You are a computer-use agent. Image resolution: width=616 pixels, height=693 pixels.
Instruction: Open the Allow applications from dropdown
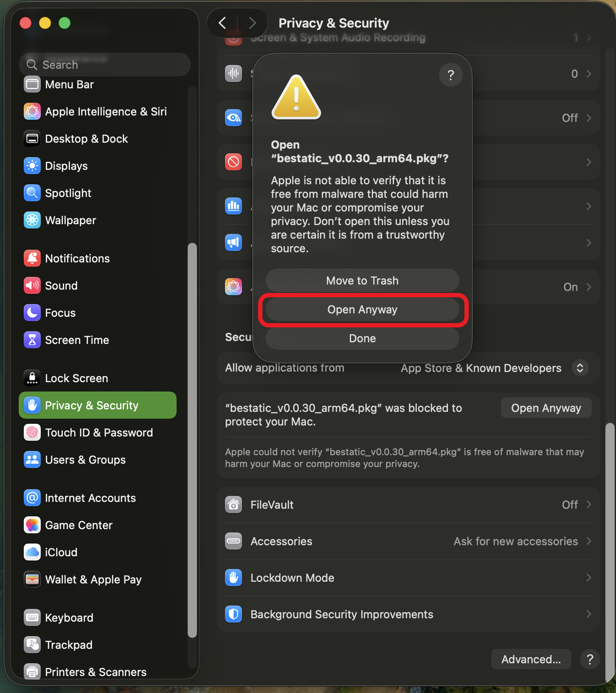(x=579, y=368)
